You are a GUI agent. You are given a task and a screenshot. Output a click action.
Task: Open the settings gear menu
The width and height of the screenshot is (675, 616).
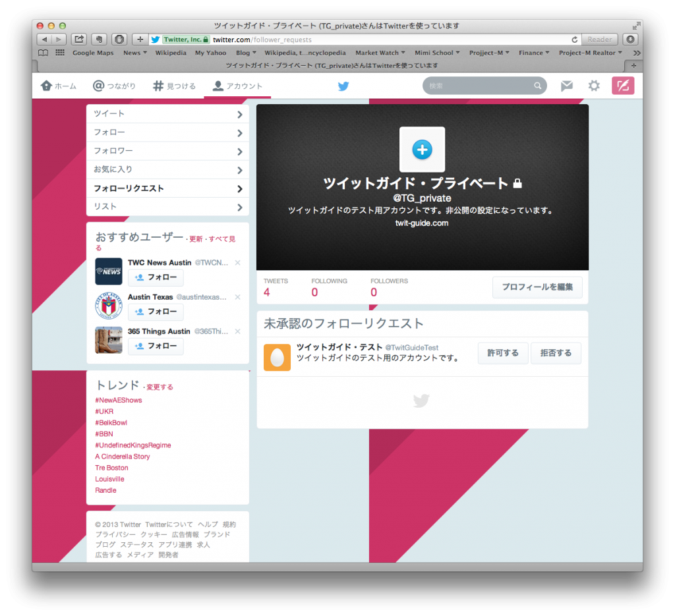point(594,86)
